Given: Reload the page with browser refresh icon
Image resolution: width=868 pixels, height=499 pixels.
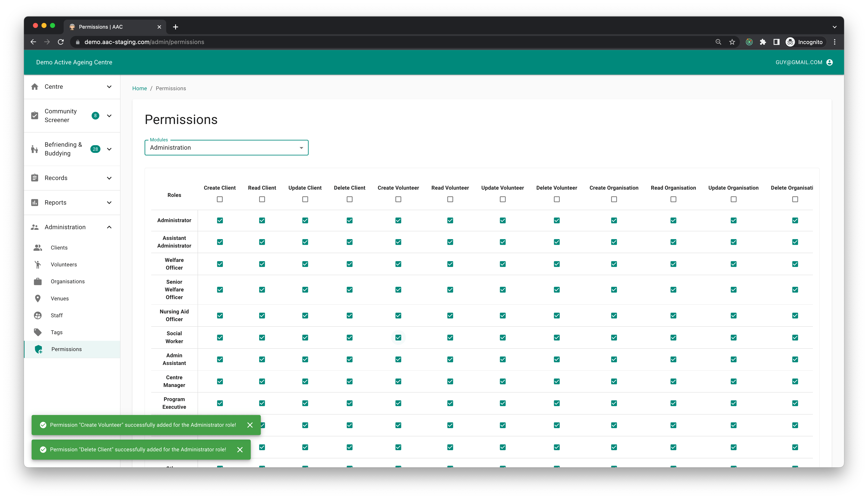Looking at the screenshot, I should point(61,42).
